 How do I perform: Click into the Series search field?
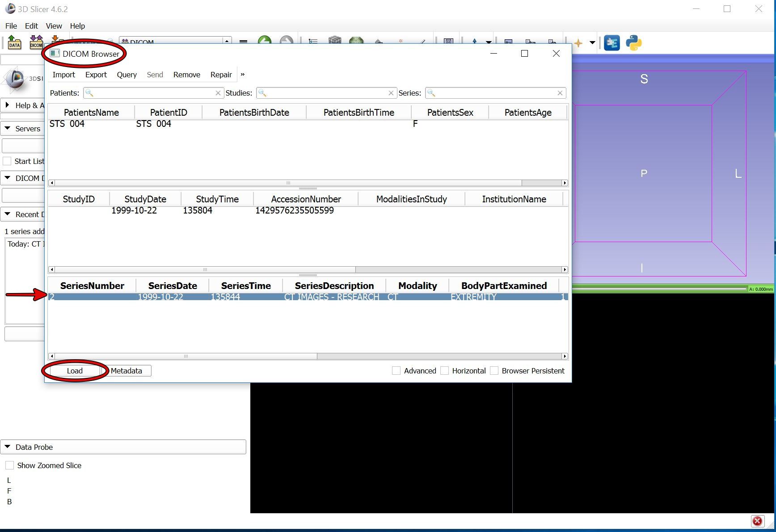(x=495, y=93)
